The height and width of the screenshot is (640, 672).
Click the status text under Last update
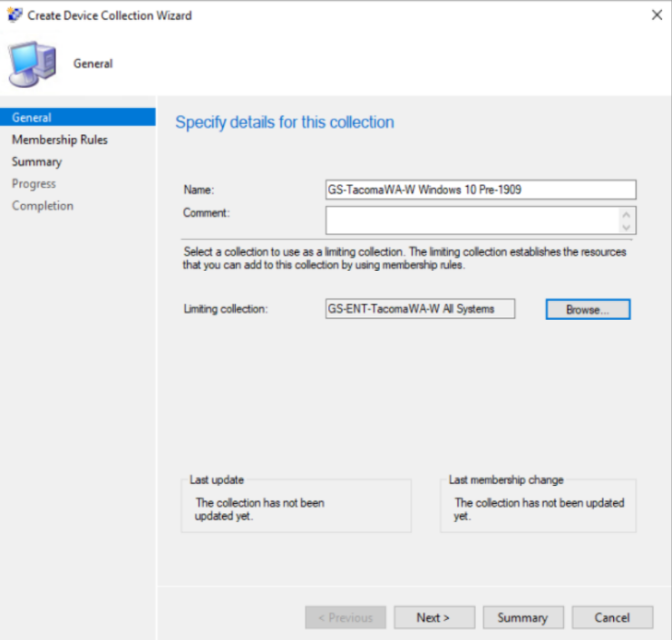tap(259, 509)
